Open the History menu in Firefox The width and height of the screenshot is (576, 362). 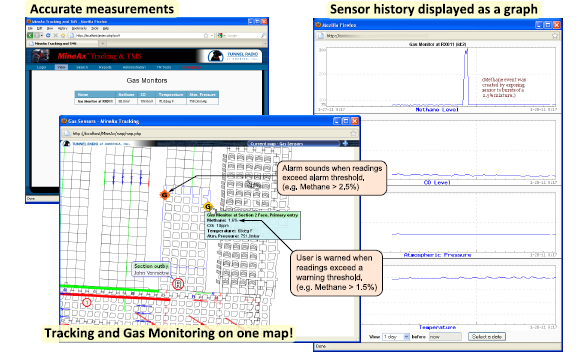point(63,29)
